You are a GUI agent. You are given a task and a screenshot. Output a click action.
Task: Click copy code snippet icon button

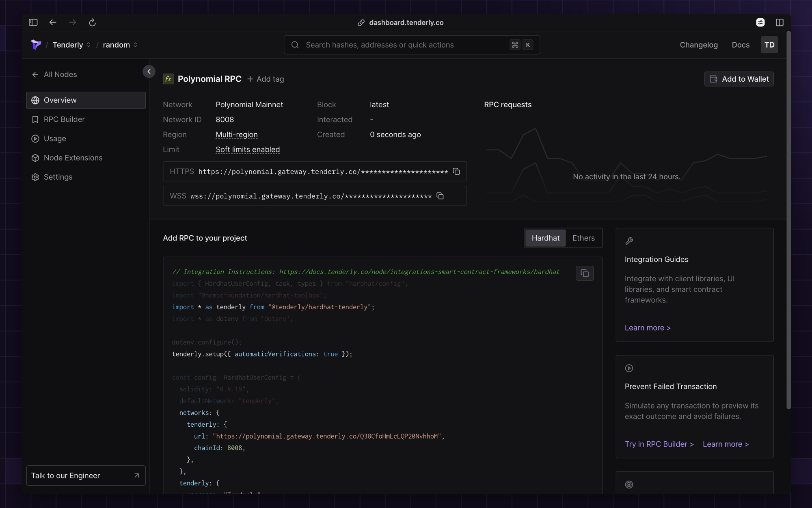[585, 274]
